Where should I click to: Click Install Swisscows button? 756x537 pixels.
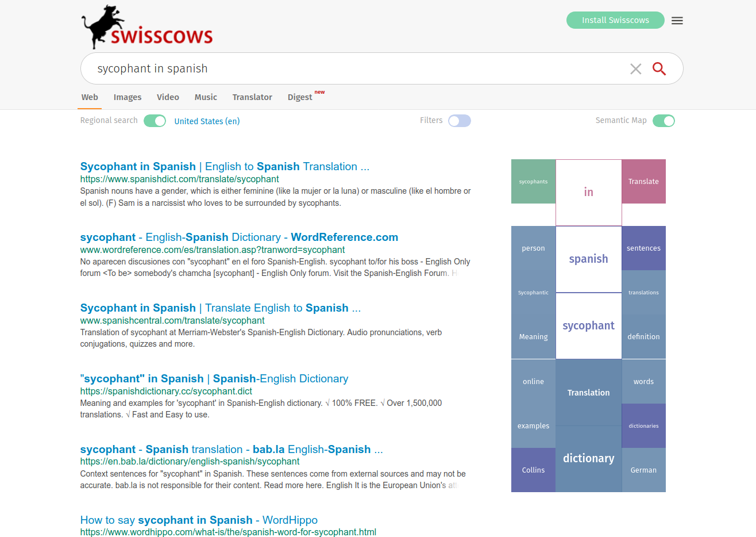pyautogui.click(x=615, y=20)
